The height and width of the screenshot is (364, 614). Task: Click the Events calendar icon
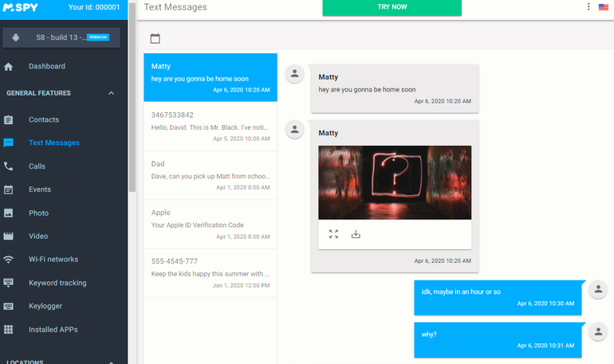(8, 190)
